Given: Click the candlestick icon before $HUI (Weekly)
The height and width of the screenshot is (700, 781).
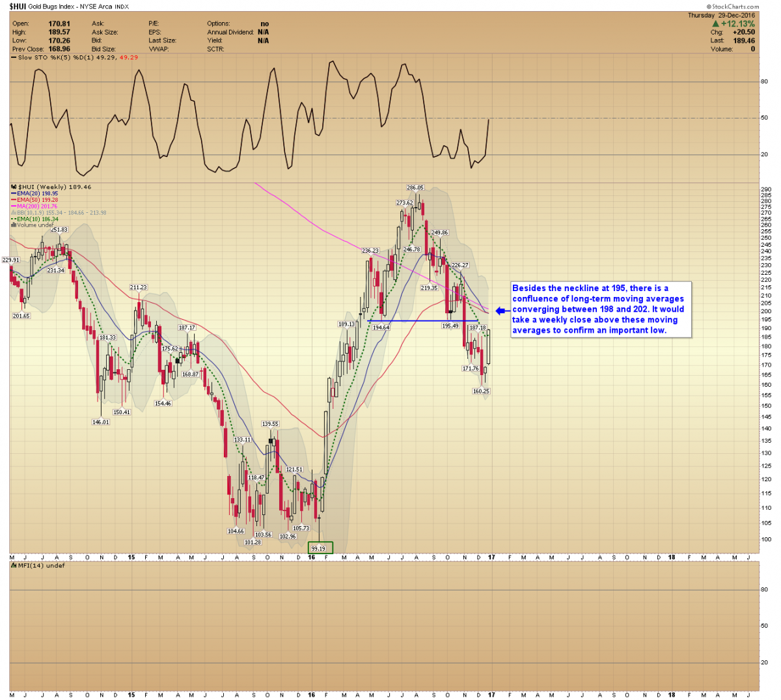Looking at the screenshot, I should coord(13,188).
